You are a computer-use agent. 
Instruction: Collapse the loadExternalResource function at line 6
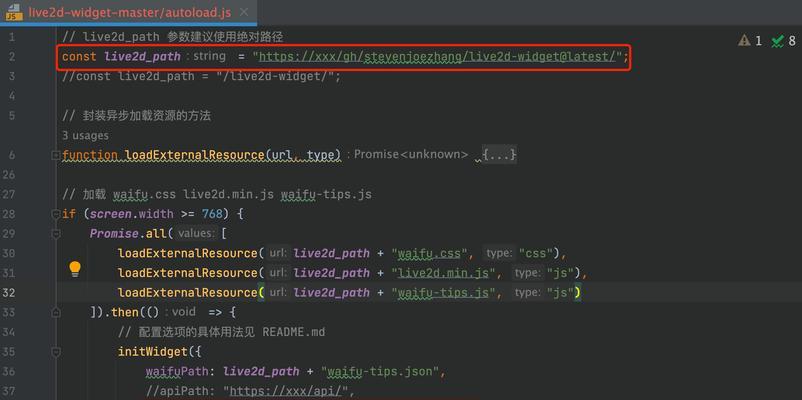pyautogui.click(x=56, y=154)
